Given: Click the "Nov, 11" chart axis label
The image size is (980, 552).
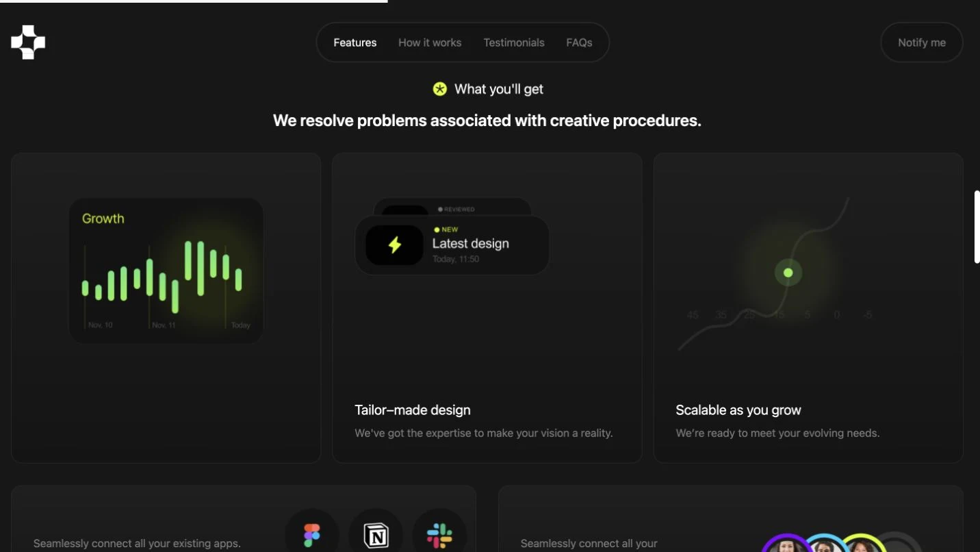Looking at the screenshot, I should [164, 325].
